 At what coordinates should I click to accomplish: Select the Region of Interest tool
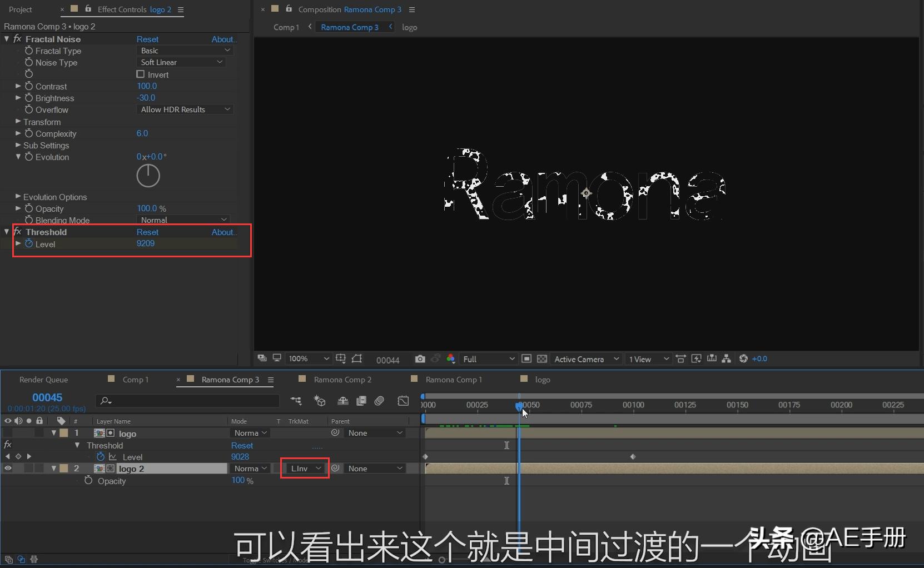pyautogui.click(x=527, y=359)
